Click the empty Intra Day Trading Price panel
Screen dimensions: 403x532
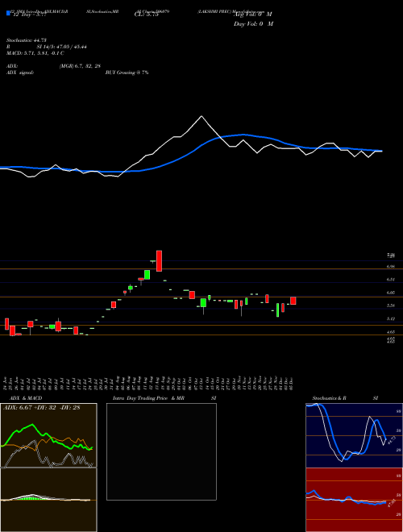(161, 451)
